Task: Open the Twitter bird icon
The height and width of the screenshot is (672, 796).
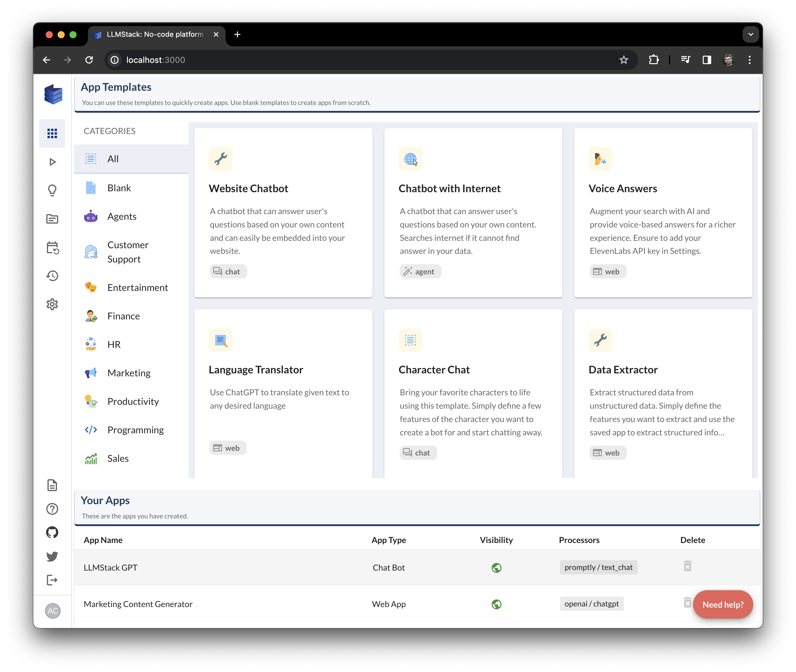Action: [52, 557]
